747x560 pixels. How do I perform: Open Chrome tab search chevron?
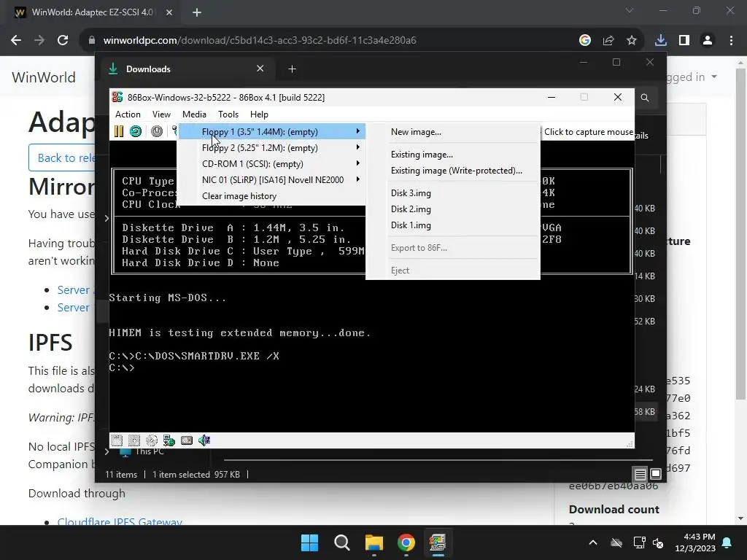click(630, 10)
